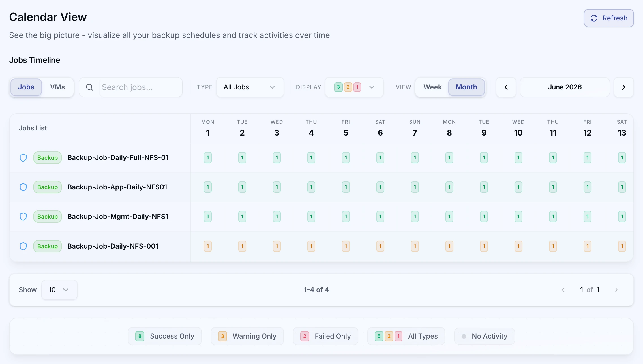643x364 pixels.
Task: Open the Display status badges dropdown
Action: click(354, 87)
